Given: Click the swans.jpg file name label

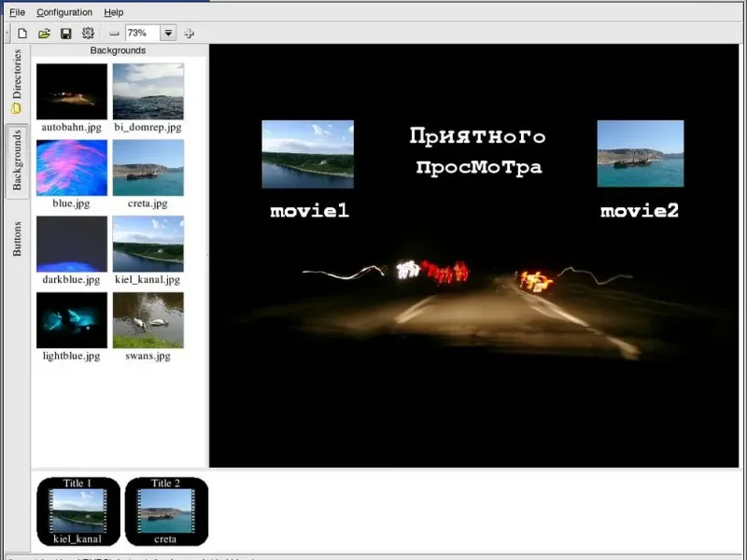Looking at the screenshot, I should [x=148, y=356].
